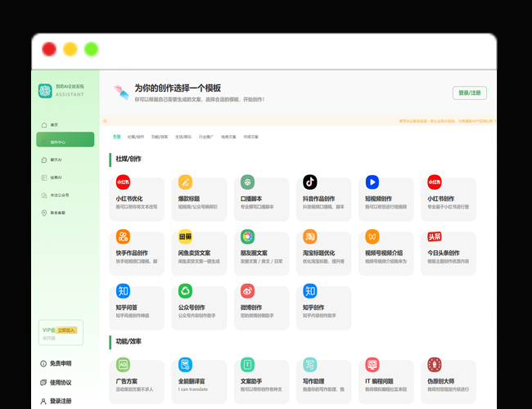This screenshot has width=532, height=409.
Task: Select the 公众号创作 green WeChat icon
Action: pos(185,291)
